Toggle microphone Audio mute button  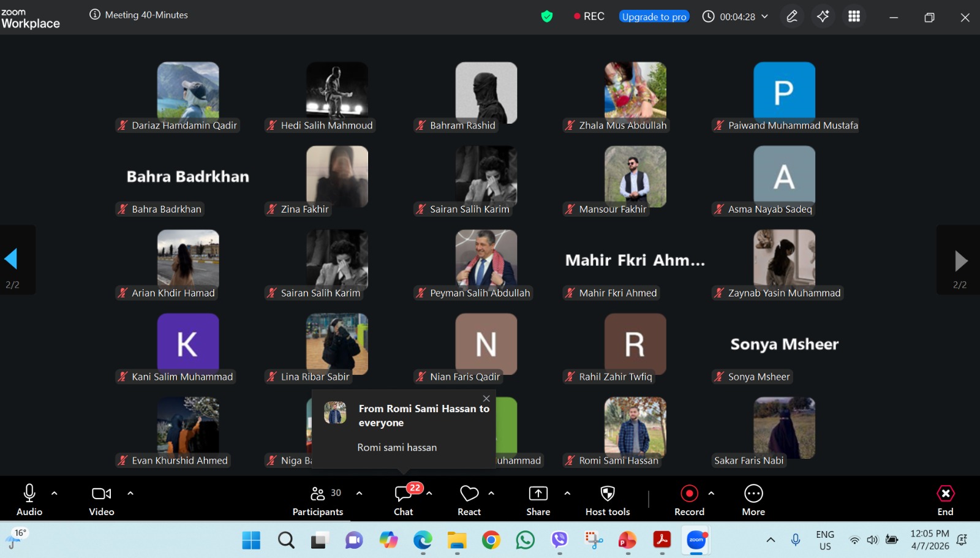(x=29, y=494)
